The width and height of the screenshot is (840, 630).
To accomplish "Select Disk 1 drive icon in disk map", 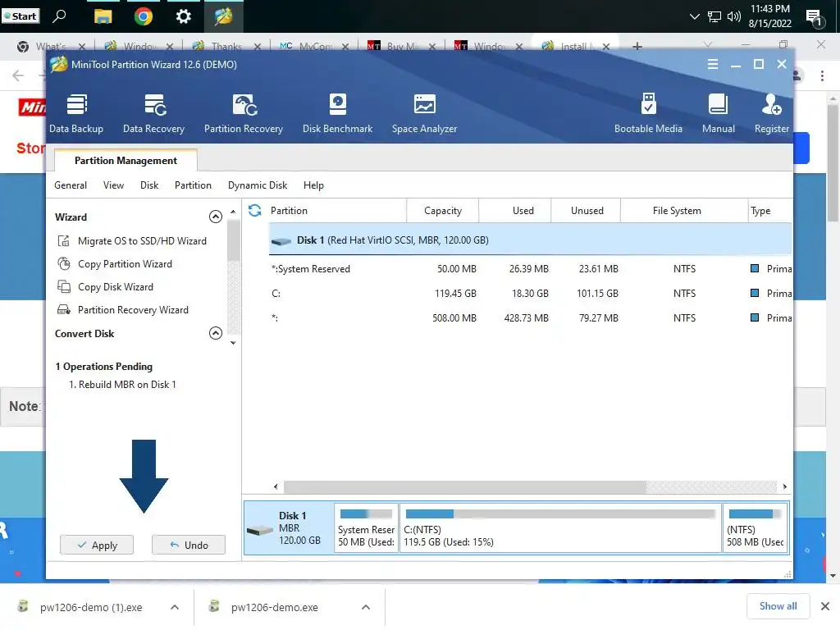I will click(260, 531).
